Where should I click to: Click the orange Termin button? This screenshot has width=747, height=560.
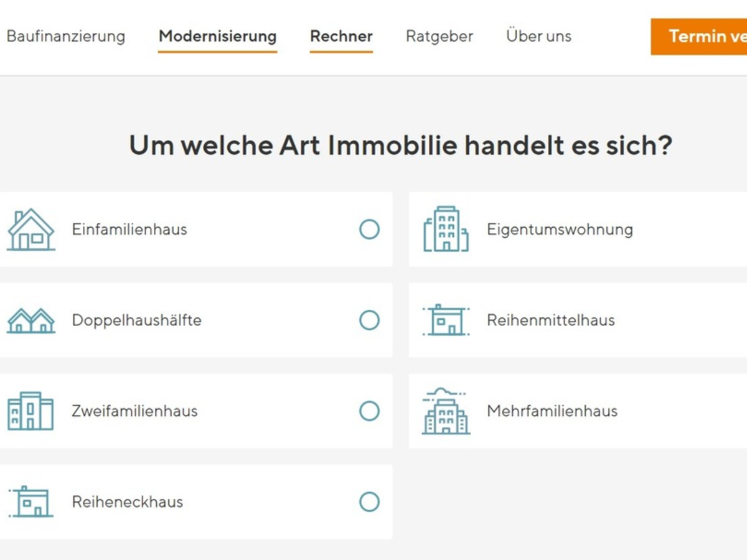[700, 36]
